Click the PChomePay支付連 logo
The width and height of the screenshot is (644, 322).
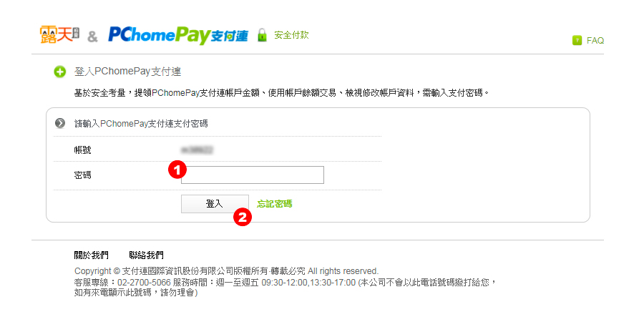[178, 35]
